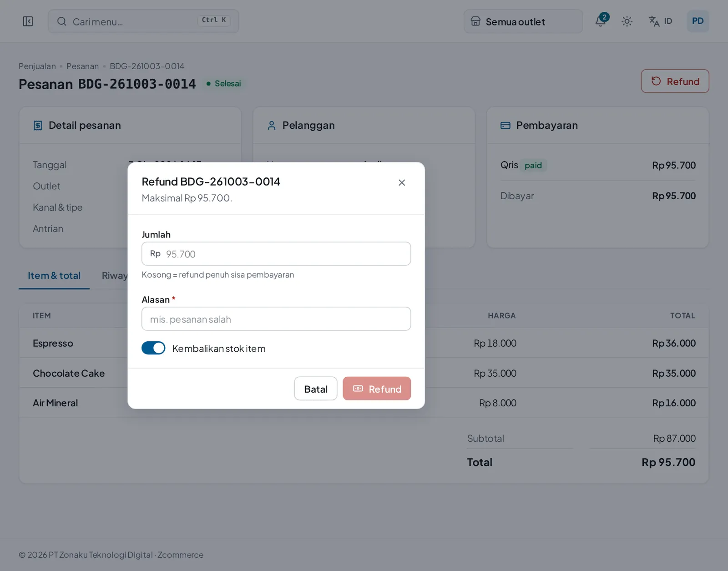Click the Dibayar Rp 95.700 amount
728x571 pixels.
coord(674,196)
